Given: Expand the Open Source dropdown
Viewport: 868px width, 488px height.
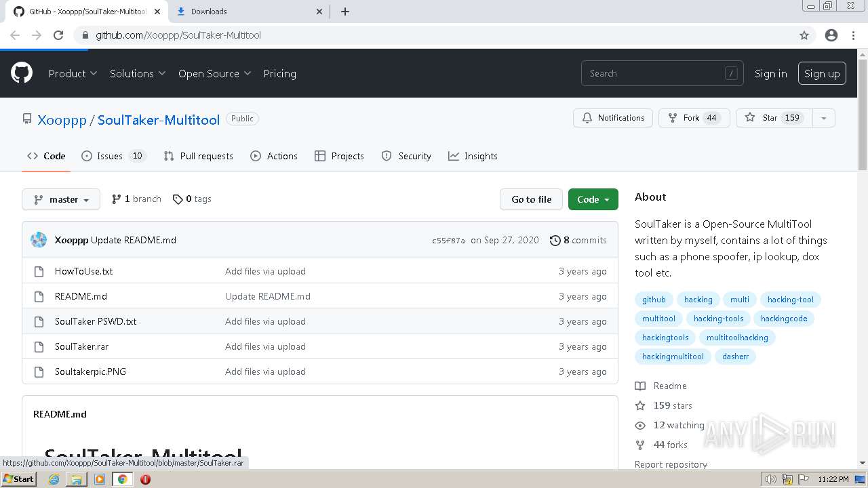Looking at the screenshot, I should [214, 73].
